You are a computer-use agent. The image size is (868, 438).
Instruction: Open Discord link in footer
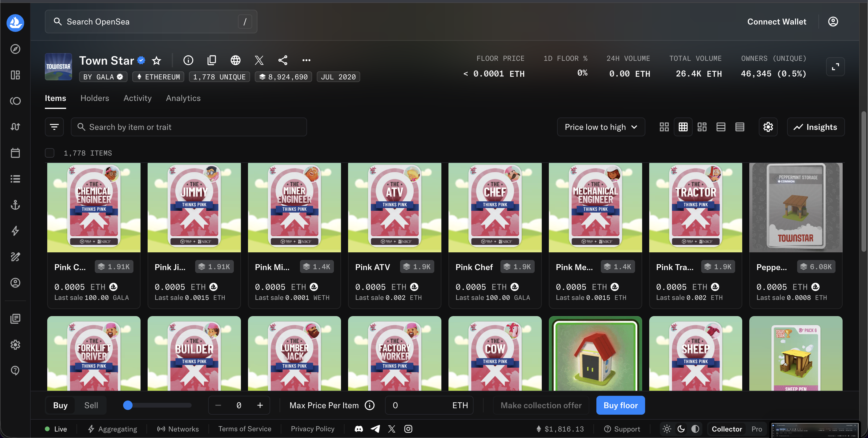358,429
